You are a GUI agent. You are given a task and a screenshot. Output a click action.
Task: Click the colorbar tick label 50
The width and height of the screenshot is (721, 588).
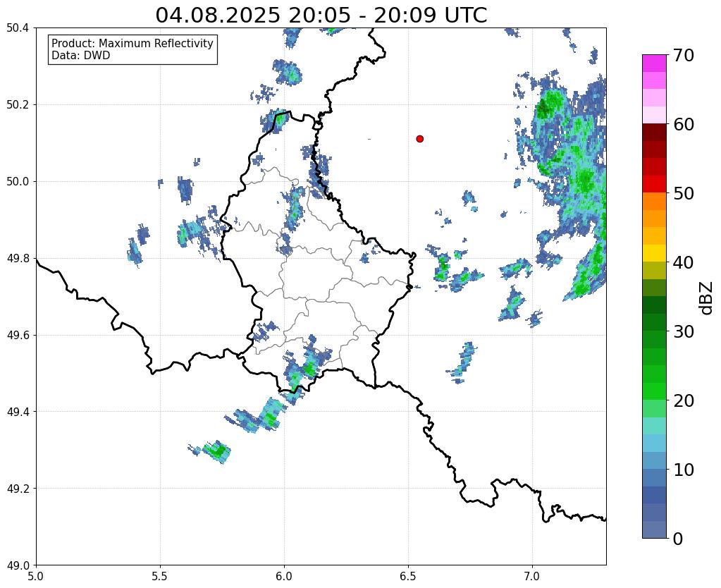pyautogui.click(x=684, y=193)
